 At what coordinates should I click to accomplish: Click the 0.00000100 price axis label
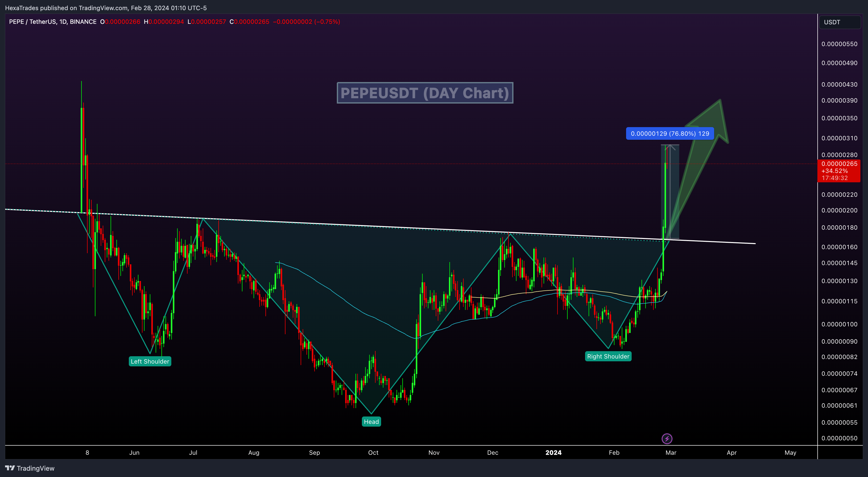pos(839,324)
